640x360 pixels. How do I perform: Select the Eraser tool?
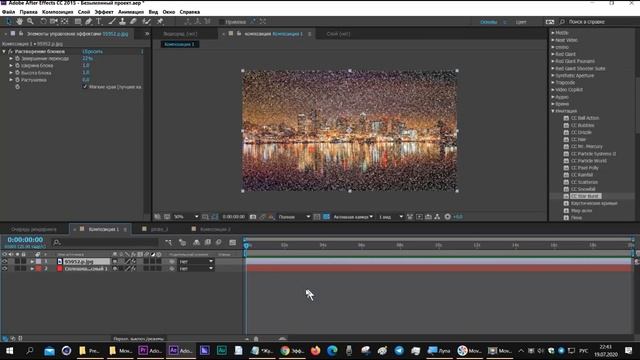point(133,21)
